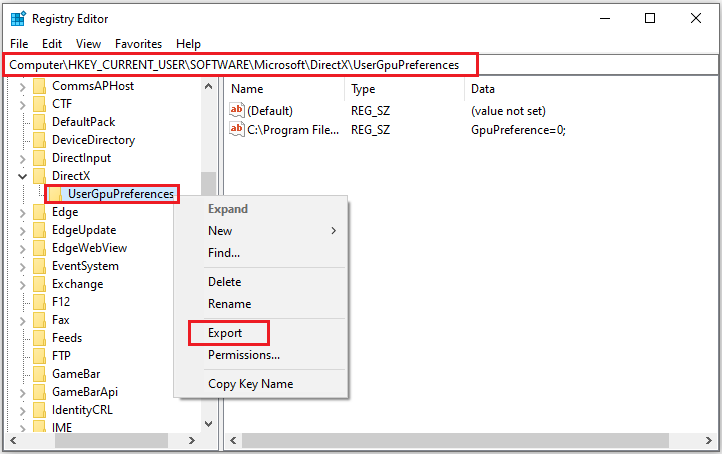Click the EdgeUpdate folder icon
The height and width of the screenshot is (454, 722).
pos(40,230)
